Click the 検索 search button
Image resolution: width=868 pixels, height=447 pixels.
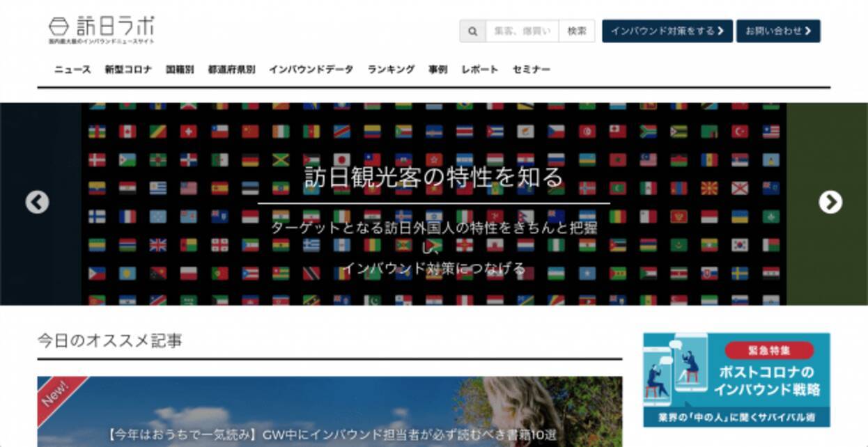[577, 31]
